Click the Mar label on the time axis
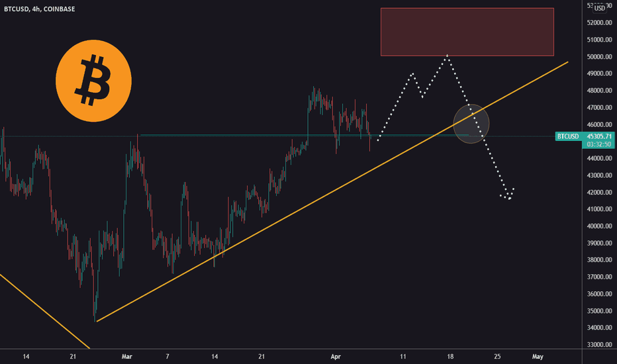The height and width of the screenshot is (364, 617). (x=126, y=357)
